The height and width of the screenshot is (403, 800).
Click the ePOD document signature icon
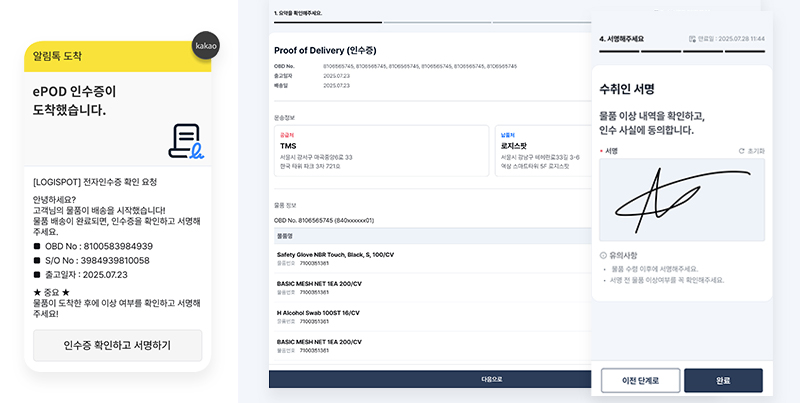pyautogui.click(x=187, y=141)
